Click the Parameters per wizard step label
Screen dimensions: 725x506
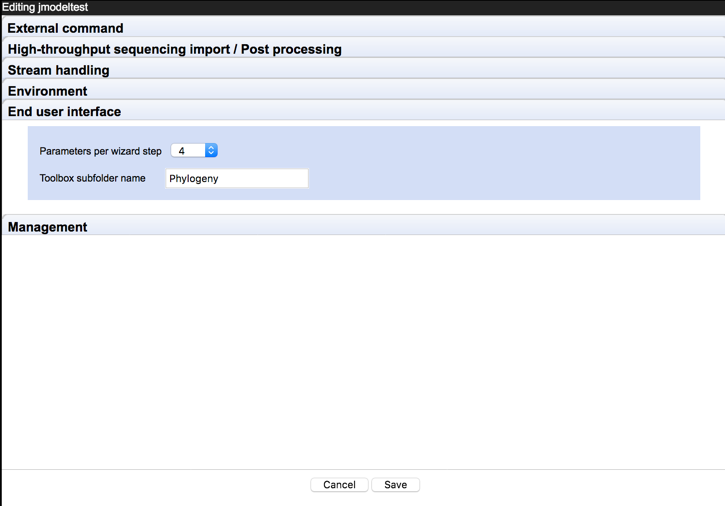[x=100, y=151]
